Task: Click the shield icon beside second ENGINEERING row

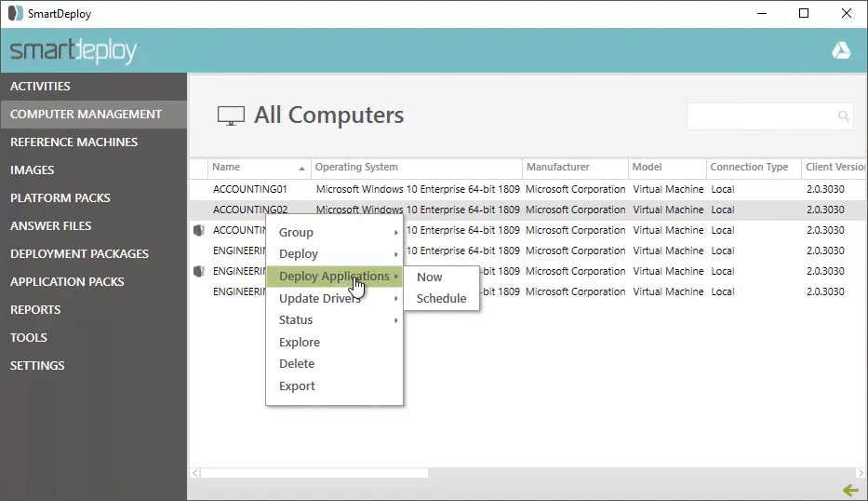Action: pos(199,271)
